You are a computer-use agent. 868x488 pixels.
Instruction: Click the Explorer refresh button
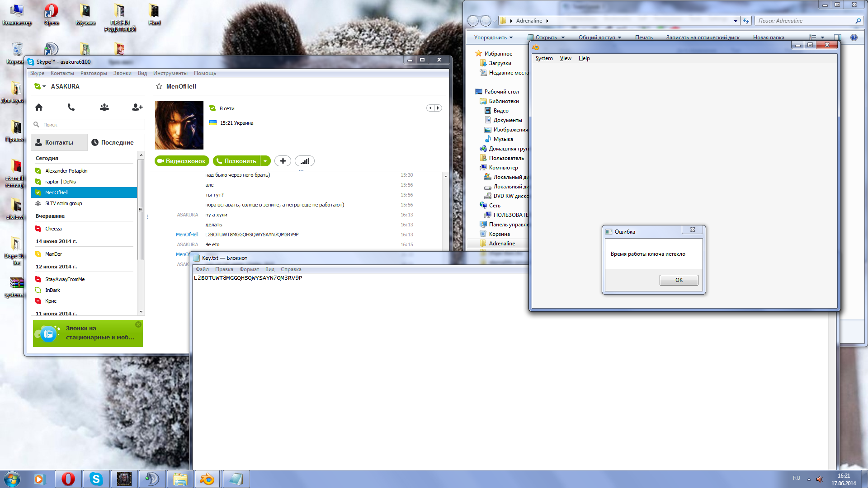746,21
